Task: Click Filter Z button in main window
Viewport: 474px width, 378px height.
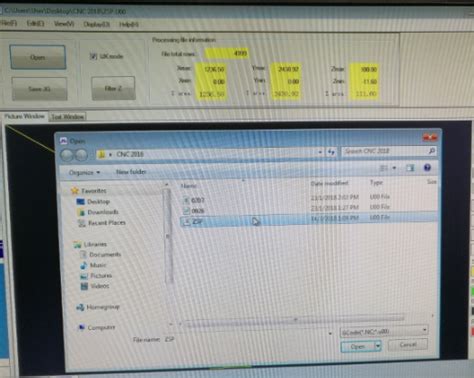Action: coord(113,88)
